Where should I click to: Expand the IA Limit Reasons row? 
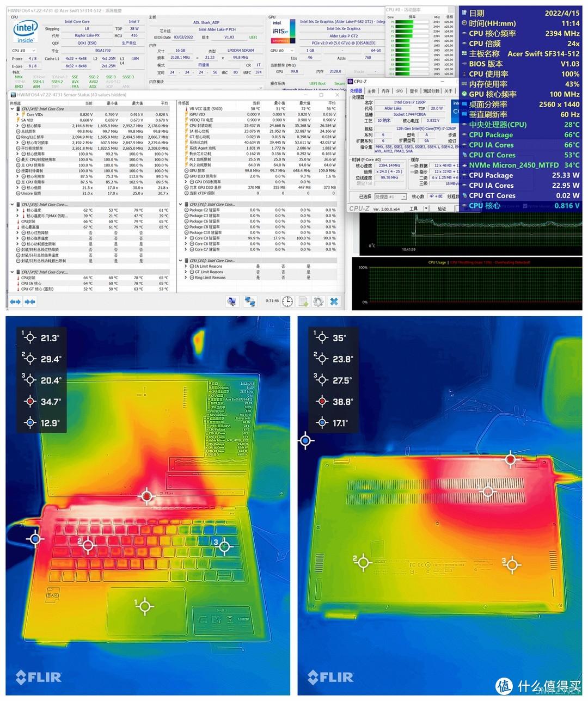coord(186,266)
